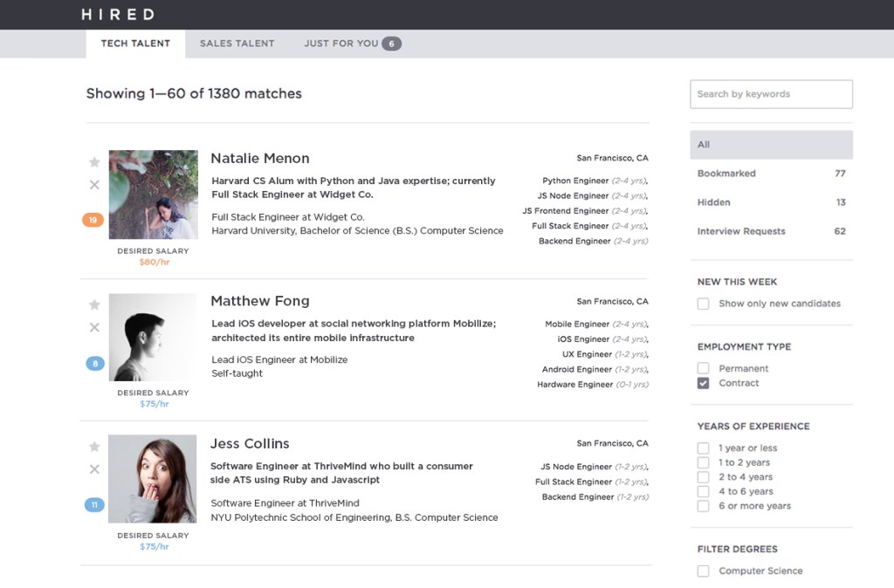The width and height of the screenshot is (894, 588).
Task: Enable Show only new candidates checkbox
Action: (x=703, y=304)
